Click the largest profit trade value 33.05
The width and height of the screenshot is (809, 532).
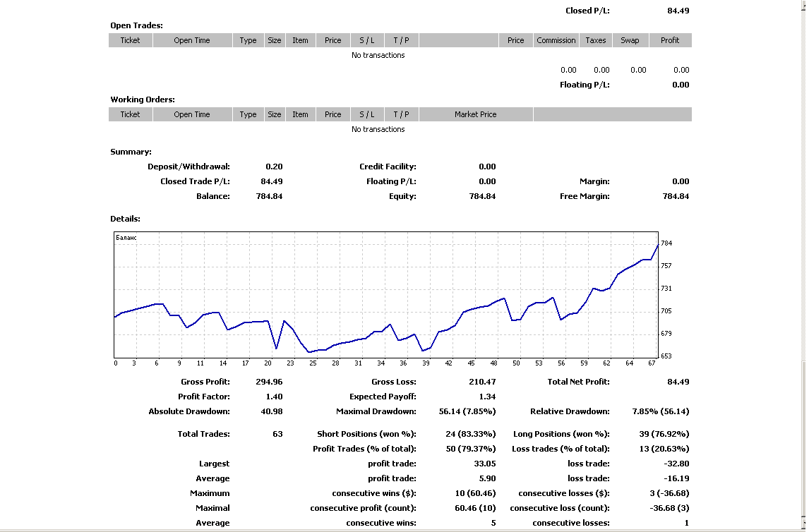coord(484,464)
